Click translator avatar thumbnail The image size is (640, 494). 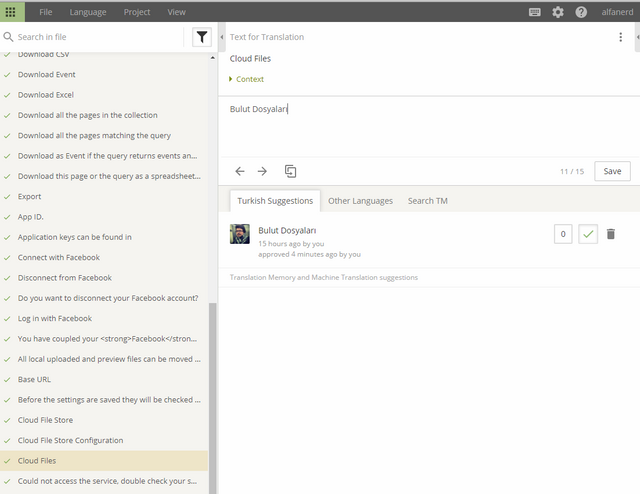pos(240,234)
